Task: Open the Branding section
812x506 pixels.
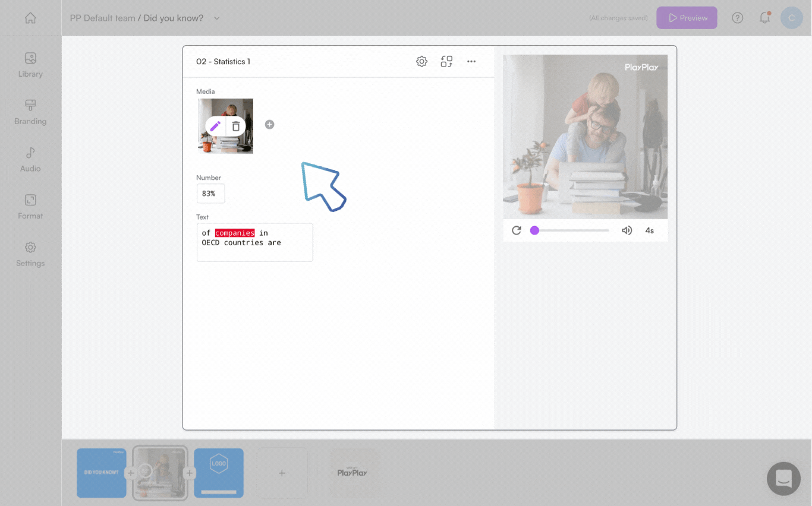Action: click(30, 110)
